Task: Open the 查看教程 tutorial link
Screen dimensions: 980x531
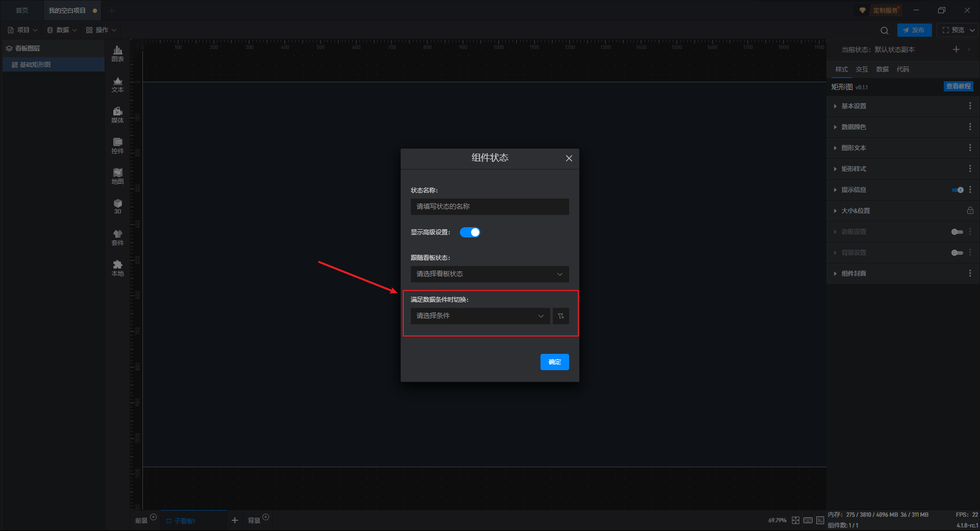Action: tap(959, 86)
